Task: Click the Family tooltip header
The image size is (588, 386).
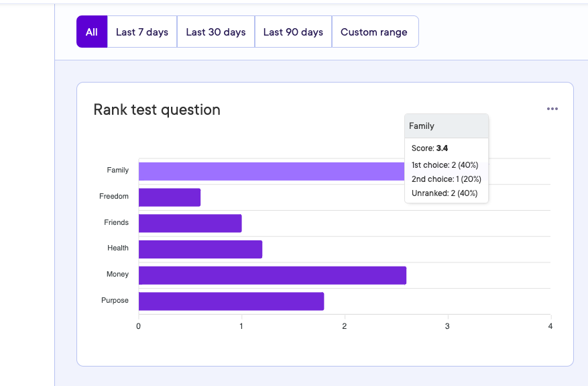Action: click(x=446, y=126)
